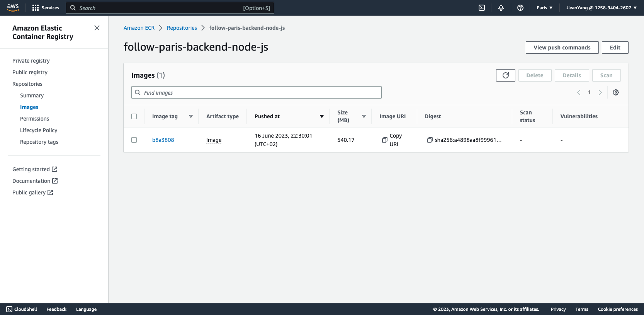
Task: Open Documentation external link
Action: (35, 181)
